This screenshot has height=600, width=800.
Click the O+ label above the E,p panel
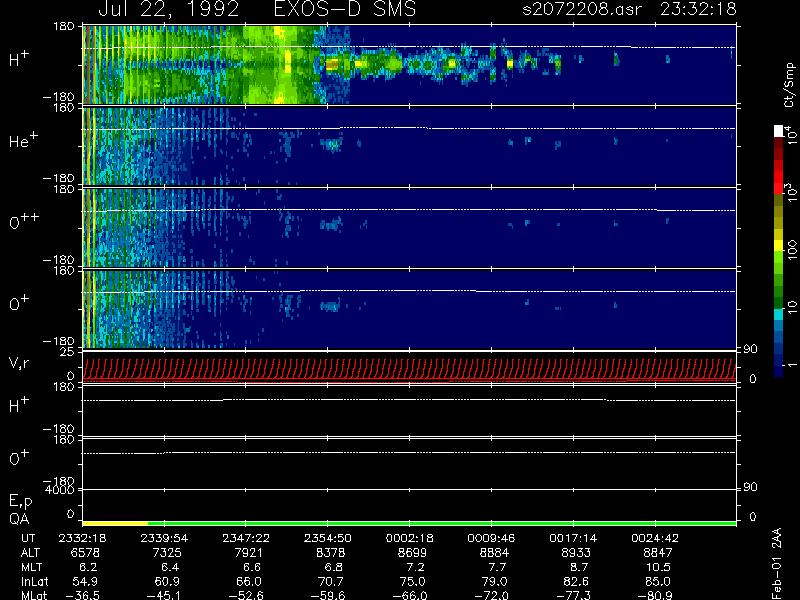click(x=19, y=458)
